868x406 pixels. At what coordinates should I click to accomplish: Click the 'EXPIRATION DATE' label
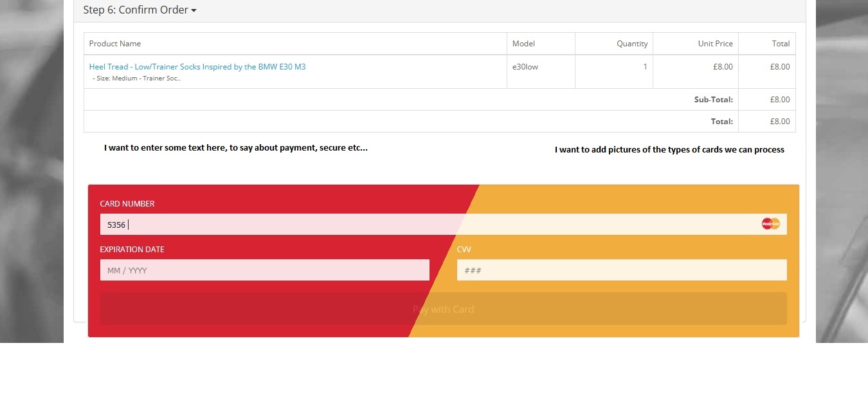tap(132, 249)
